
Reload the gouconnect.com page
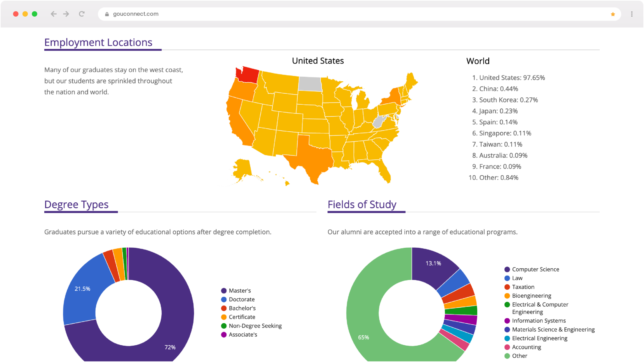[82, 14]
